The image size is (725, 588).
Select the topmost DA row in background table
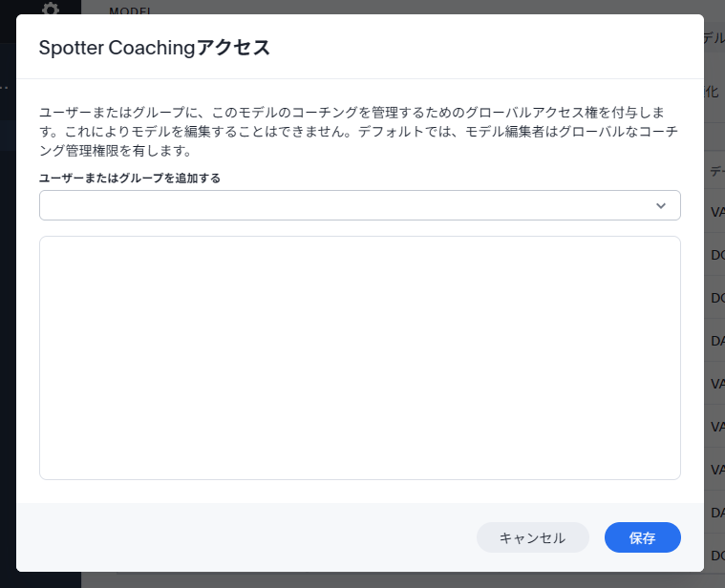coord(716,341)
